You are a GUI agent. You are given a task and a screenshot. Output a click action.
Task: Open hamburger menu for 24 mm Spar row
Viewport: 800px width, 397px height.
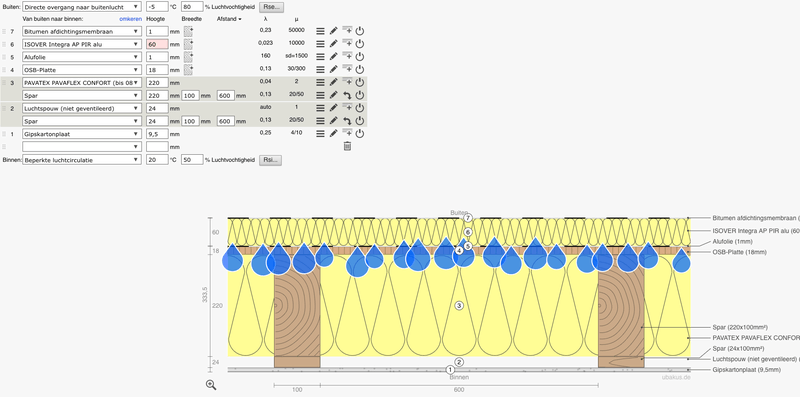320,121
